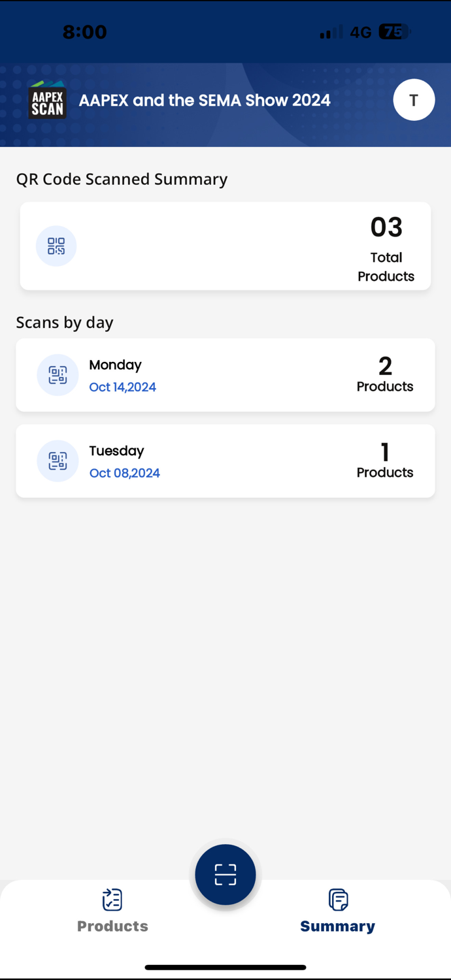Open the T profile avatar in the header
This screenshot has width=451, height=980.
tap(414, 100)
